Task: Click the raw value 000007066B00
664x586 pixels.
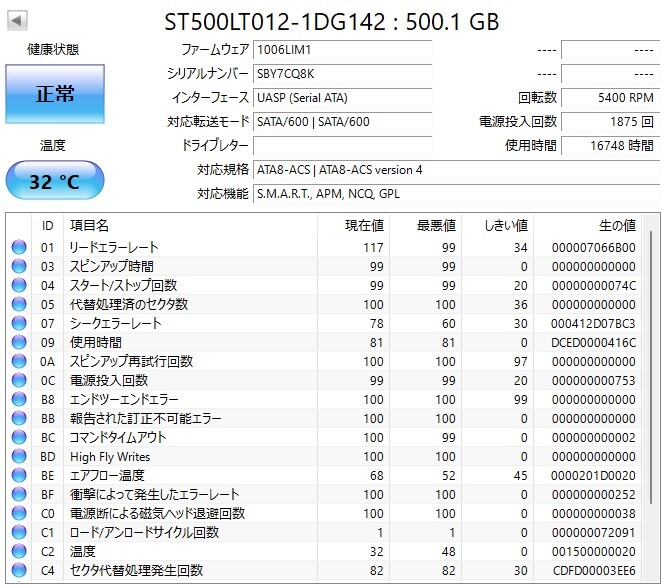Action: click(x=593, y=248)
